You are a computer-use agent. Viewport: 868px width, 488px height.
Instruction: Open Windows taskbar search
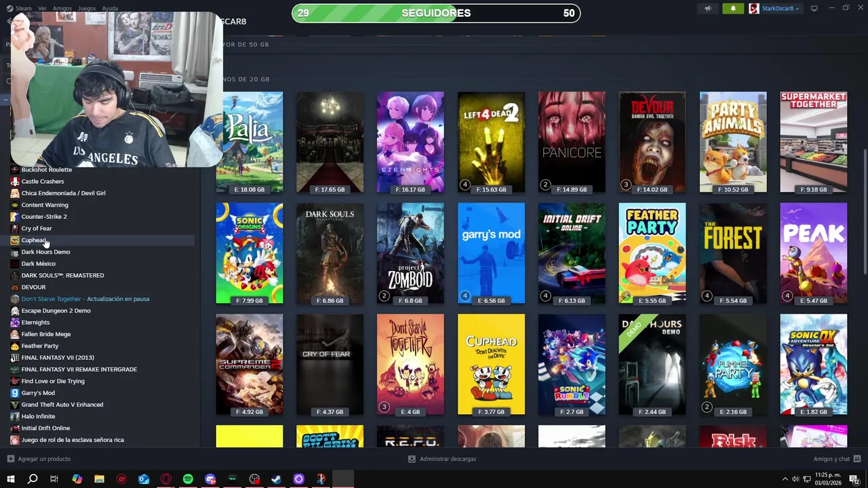(x=33, y=479)
